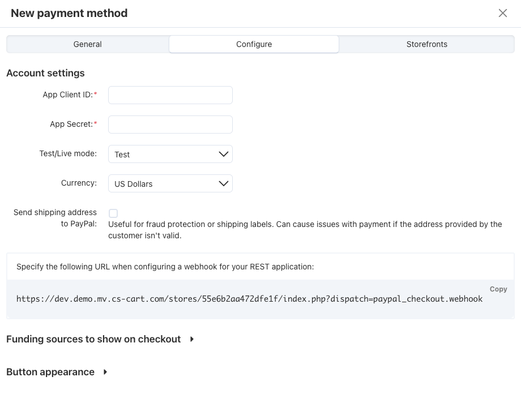Open the Storefronts tab

pyautogui.click(x=426, y=44)
